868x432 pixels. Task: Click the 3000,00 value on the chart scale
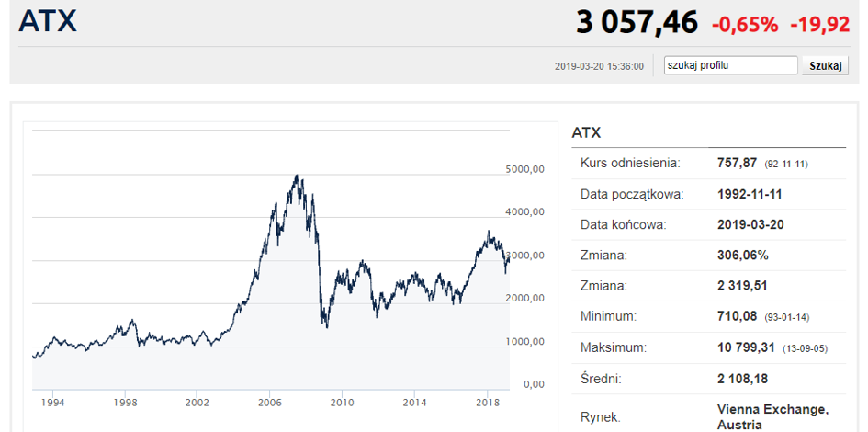524,256
